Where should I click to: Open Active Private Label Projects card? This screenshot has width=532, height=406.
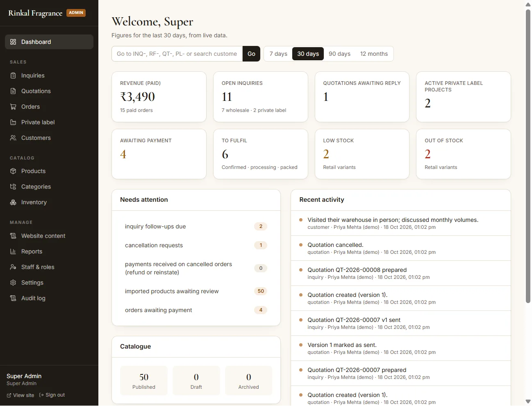tap(464, 97)
